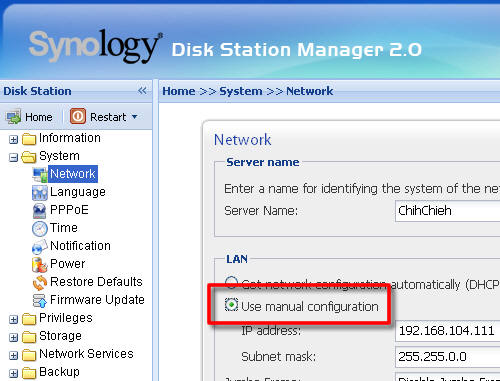Click the IP address input field
500x381 pixels.
(x=447, y=331)
